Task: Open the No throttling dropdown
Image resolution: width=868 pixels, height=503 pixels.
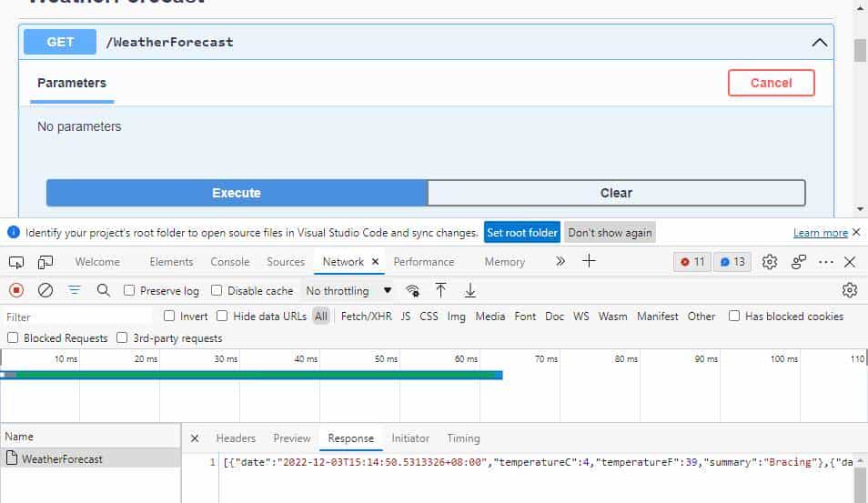Action: point(348,290)
